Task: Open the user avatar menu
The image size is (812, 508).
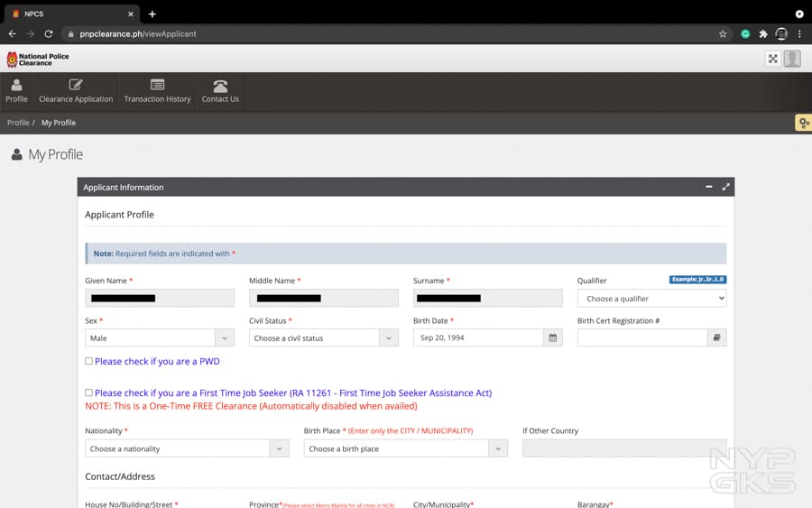Action: click(x=792, y=59)
